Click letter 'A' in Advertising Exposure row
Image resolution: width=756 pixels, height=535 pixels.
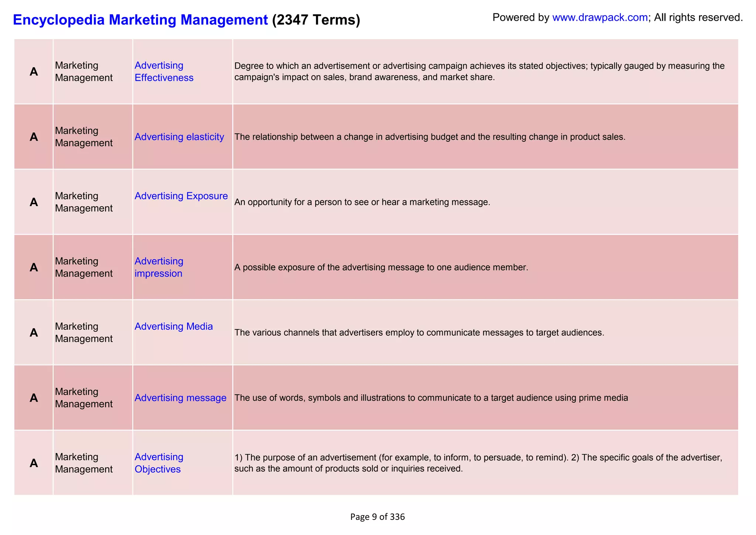point(34,202)
